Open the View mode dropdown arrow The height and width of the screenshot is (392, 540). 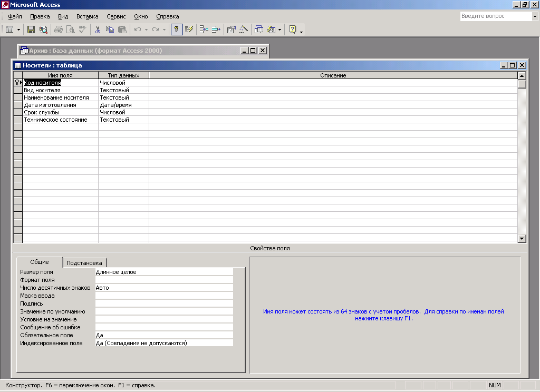pyautogui.click(x=19, y=30)
